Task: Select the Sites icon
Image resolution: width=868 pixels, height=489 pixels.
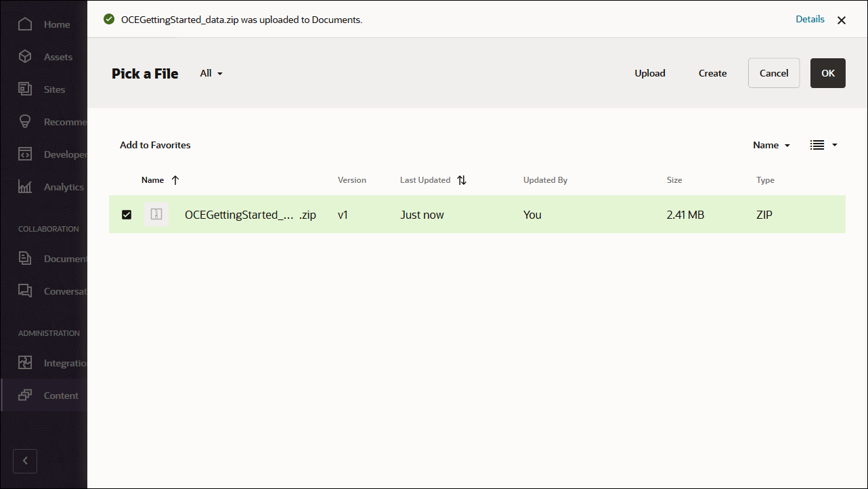Action: 25,89
